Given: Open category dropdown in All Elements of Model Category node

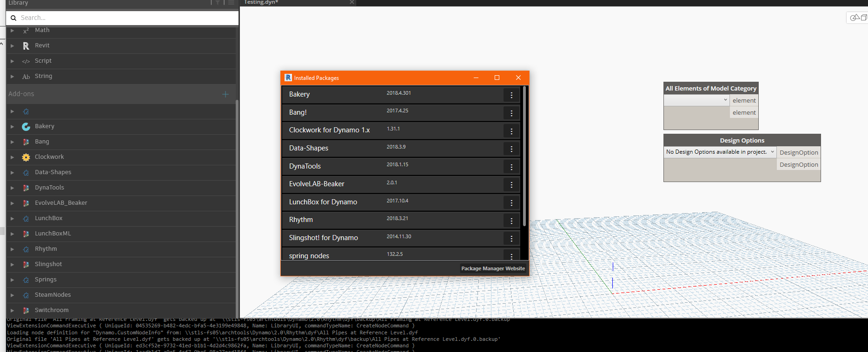Looking at the screenshot, I should point(696,100).
